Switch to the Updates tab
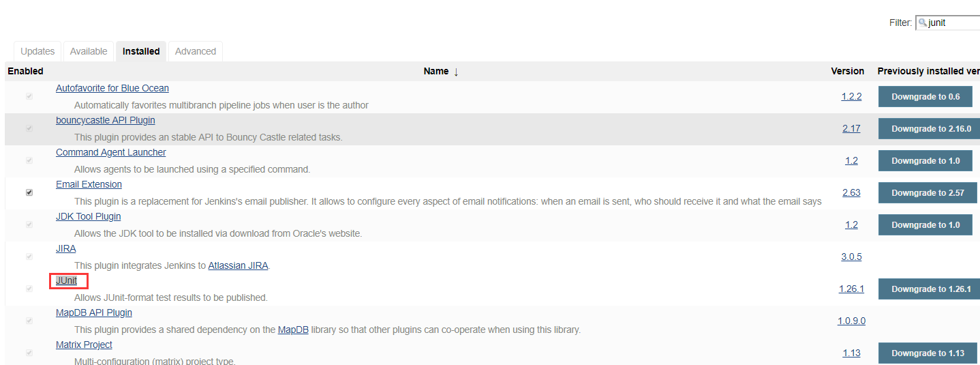Image resolution: width=980 pixels, height=365 pixels. [x=37, y=51]
